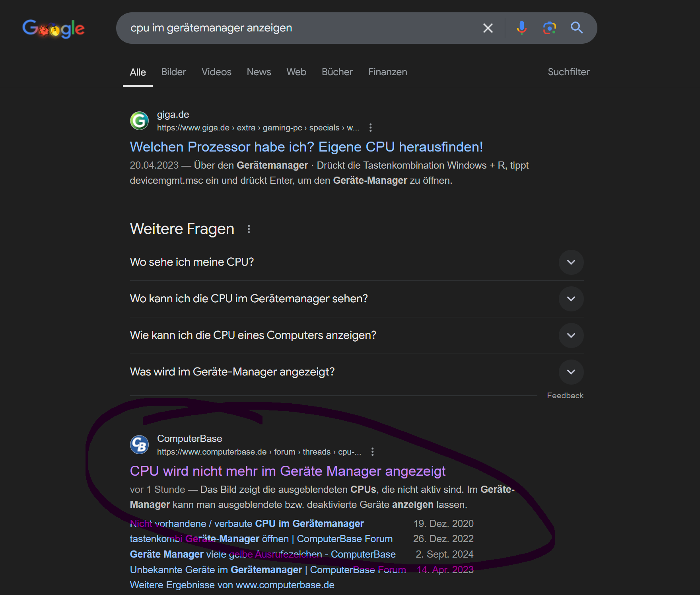Viewport: 700px width, 595px height.
Task: Expand 'Was wird im Geräte-Manager angezeigt?' question
Action: pyautogui.click(x=357, y=372)
